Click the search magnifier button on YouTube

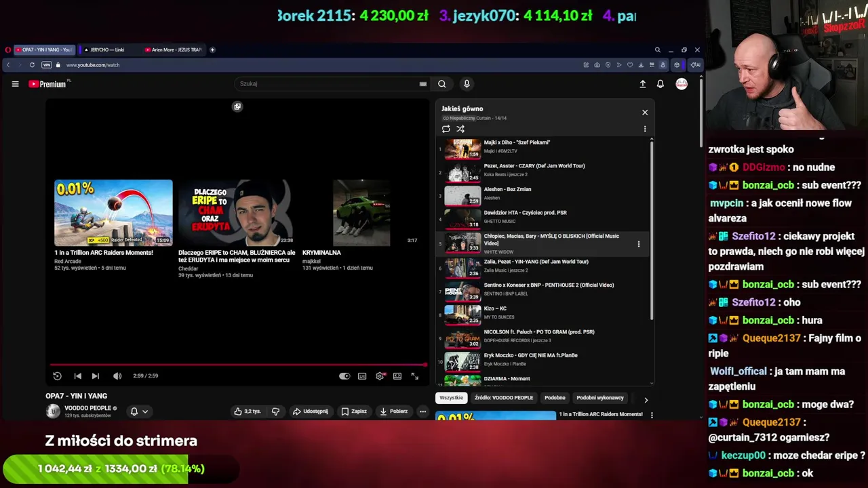click(x=441, y=84)
